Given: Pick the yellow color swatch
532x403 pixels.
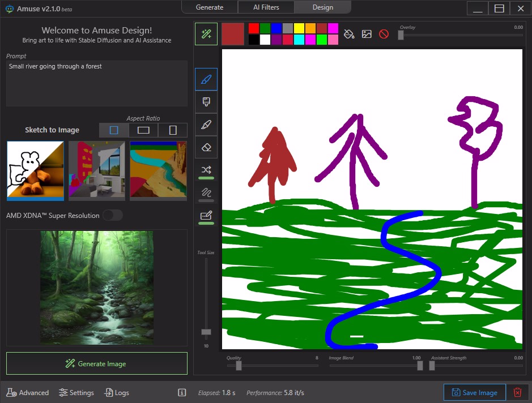Looking at the screenshot, I should point(299,28).
